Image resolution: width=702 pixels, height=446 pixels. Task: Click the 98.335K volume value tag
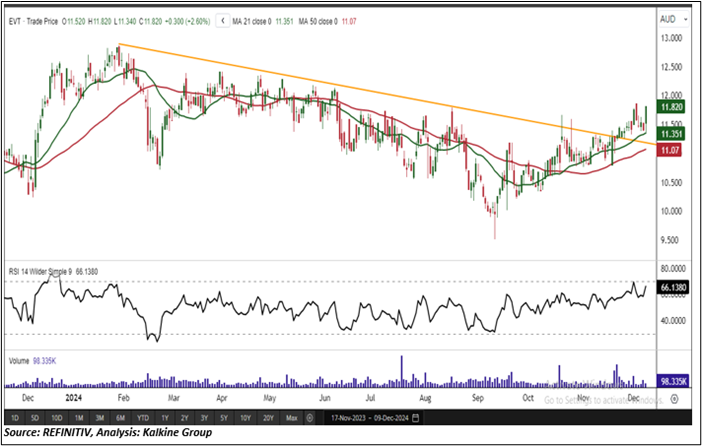click(673, 381)
